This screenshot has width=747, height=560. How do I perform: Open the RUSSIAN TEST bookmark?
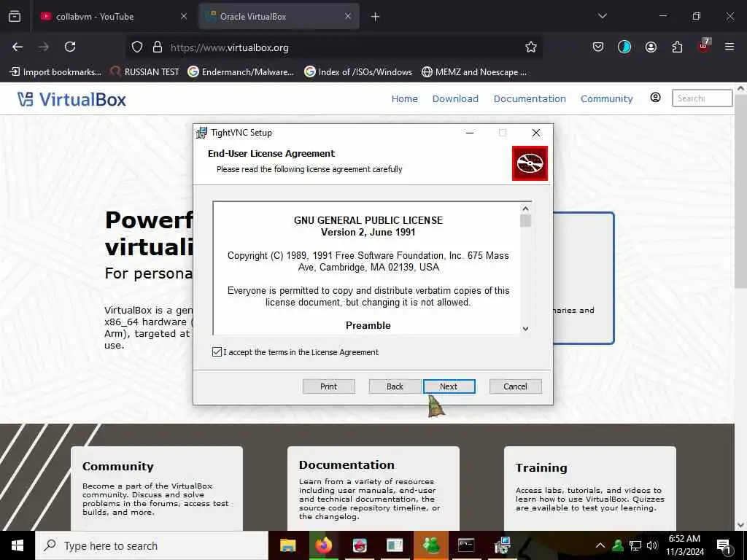coord(145,72)
